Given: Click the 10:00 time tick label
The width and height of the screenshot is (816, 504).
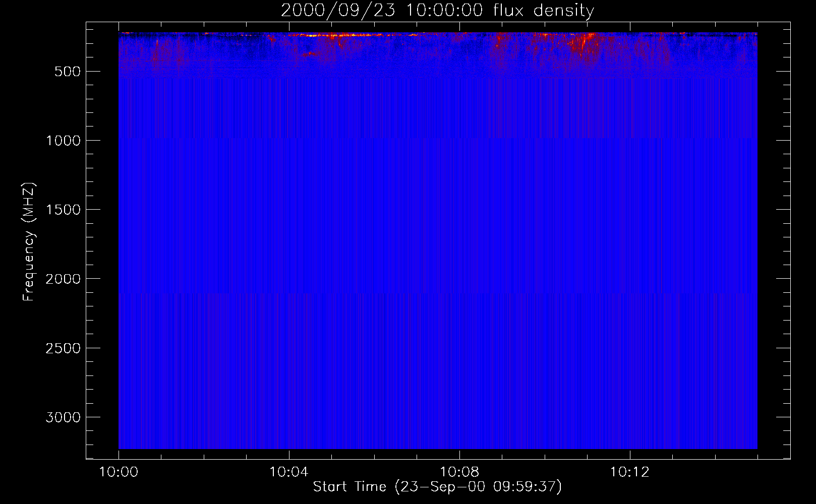Looking at the screenshot, I should point(119,472).
